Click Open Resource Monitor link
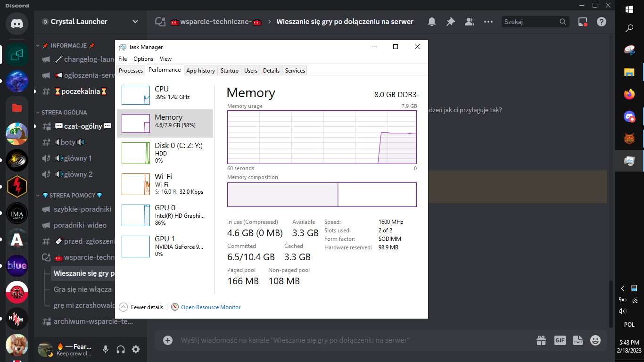644x362 pixels. (210, 307)
